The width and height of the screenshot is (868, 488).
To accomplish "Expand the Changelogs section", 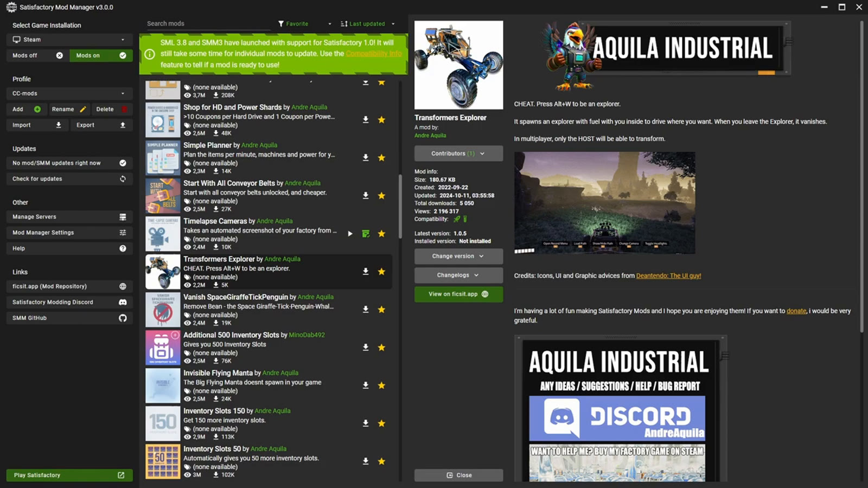I will point(458,275).
